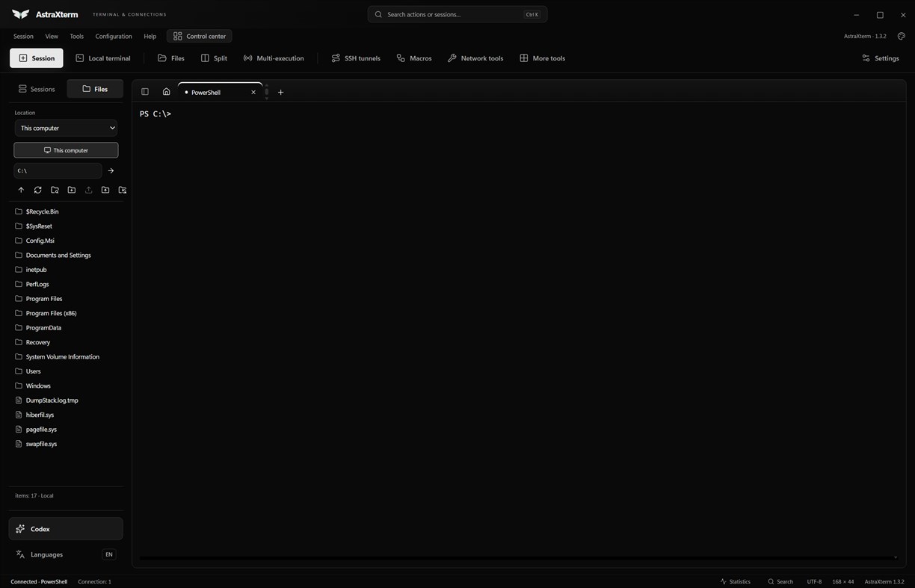The height and width of the screenshot is (588, 915).
Task: Click the home icon in tab bar
Action: [166, 92]
